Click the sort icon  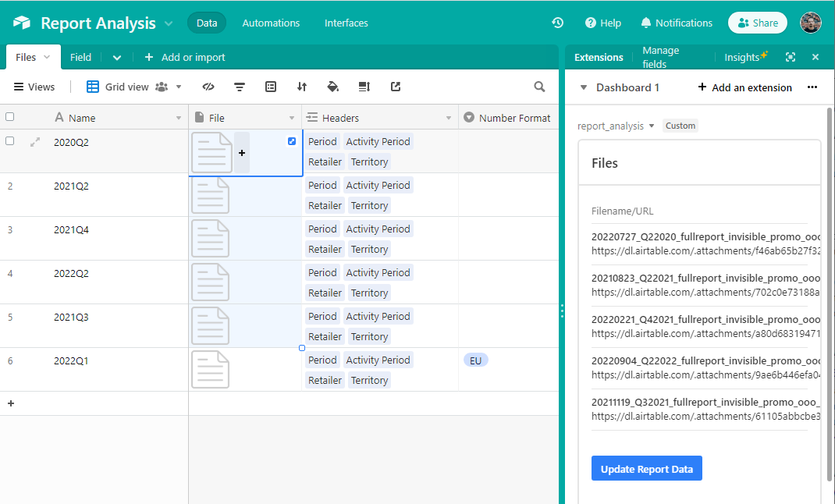click(x=302, y=87)
